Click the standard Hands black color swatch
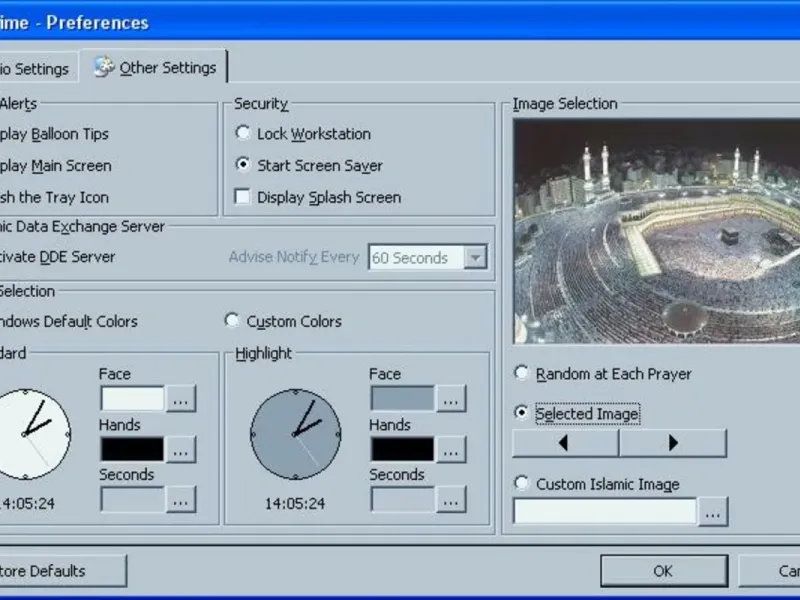Screen dimensions: 800x600 click(x=133, y=449)
